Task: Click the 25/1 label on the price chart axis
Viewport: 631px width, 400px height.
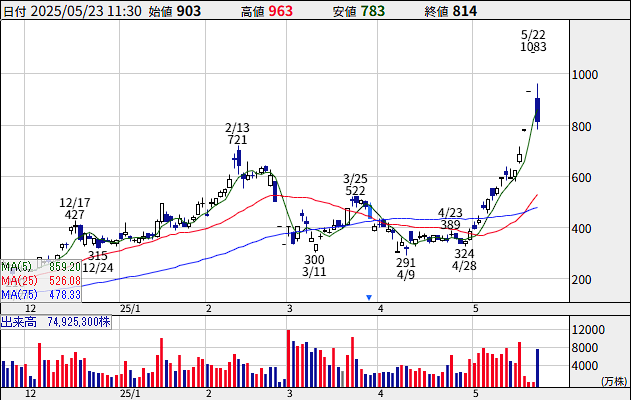Action: (130, 309)
